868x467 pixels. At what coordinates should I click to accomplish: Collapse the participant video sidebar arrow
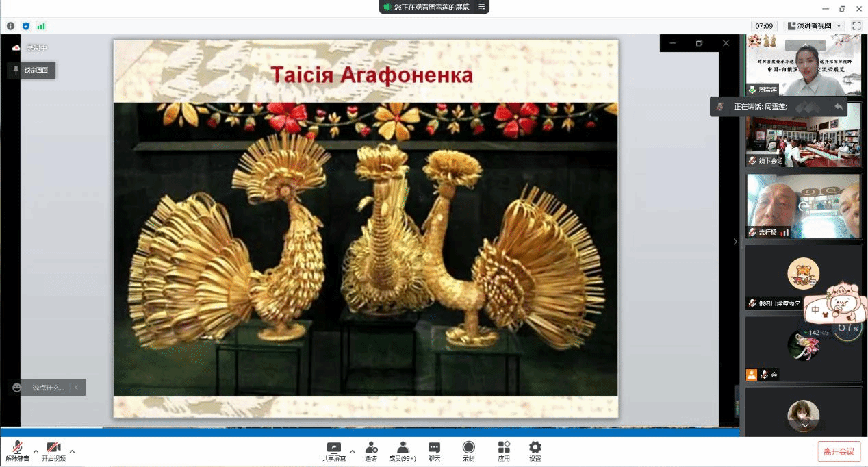(x=735, y=241)
